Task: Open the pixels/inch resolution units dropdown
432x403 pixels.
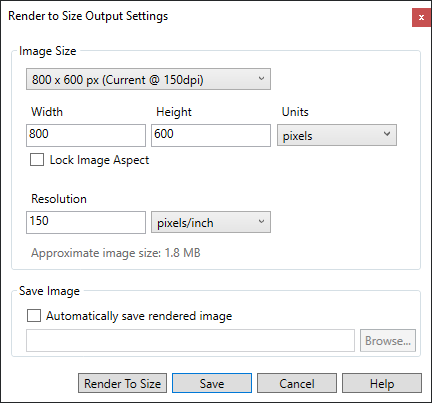Action: (x=211, y=222)
